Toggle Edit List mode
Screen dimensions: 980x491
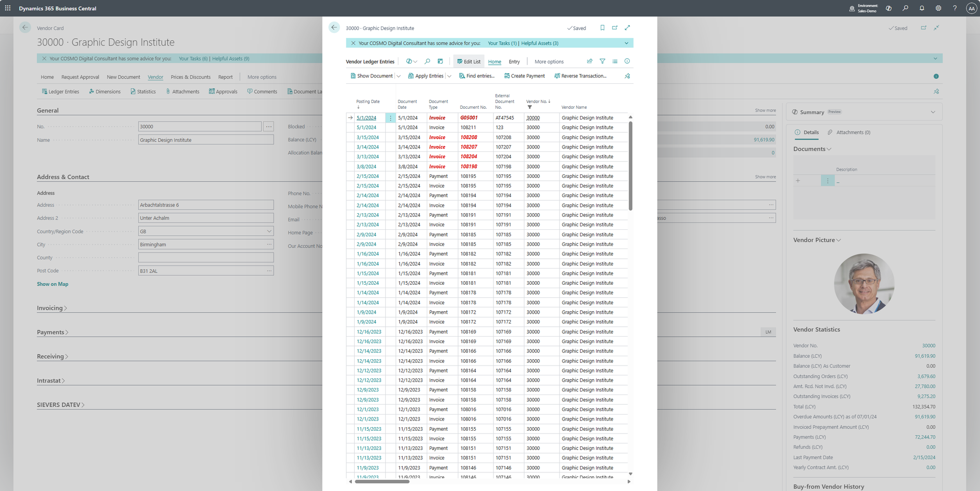point(468,62)
